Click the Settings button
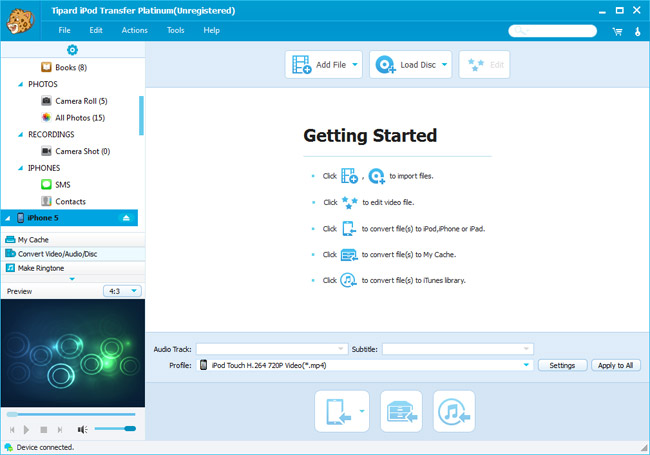This screenshot has width=650, height=455. click(x=562, y=365)
